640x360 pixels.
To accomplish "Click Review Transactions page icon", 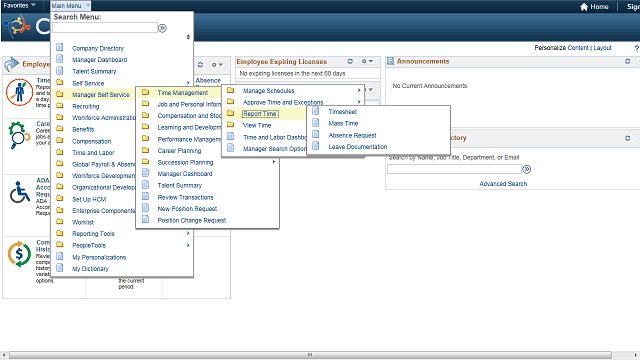I will pyautogui.click(x=145, y=197).
